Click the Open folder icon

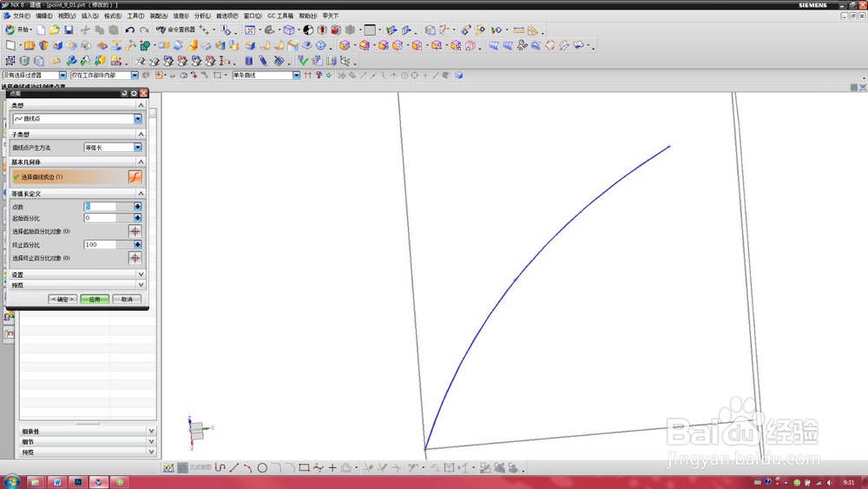point(54,30)
